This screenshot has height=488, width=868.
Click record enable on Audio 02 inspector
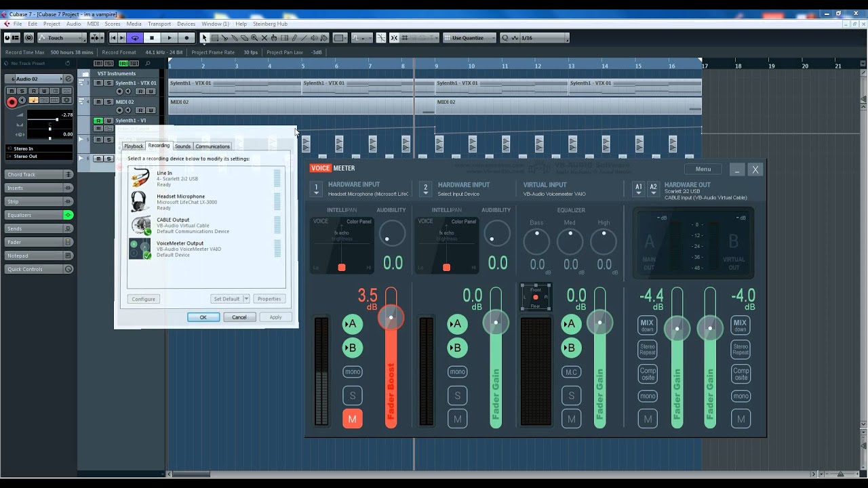[x=12, y=102]
